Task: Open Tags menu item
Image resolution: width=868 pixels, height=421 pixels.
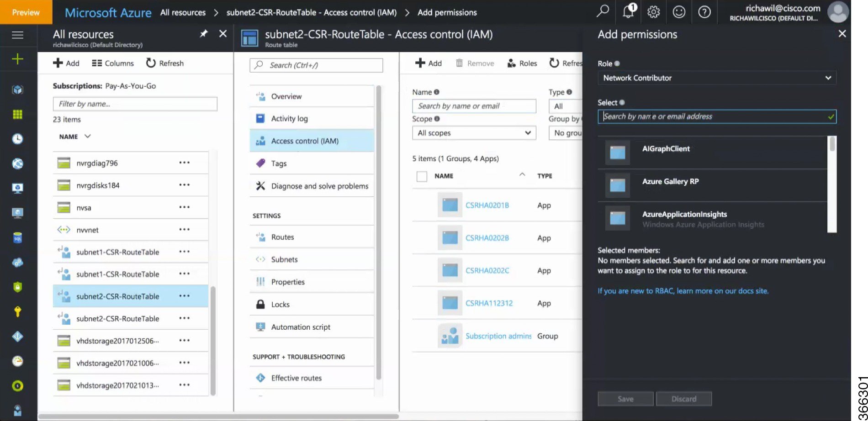Action: (x=312, y=163)
